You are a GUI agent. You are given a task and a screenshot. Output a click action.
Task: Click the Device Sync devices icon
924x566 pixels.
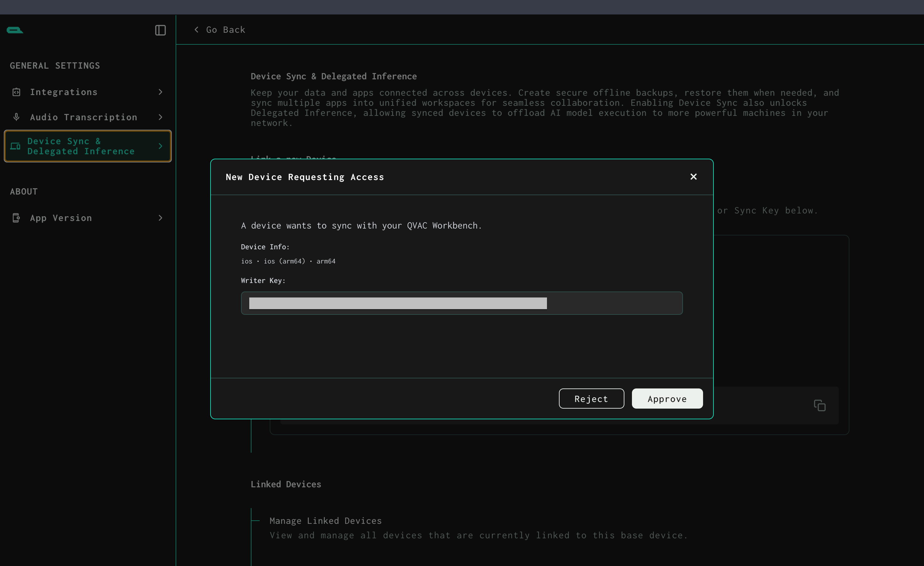click(x=15, y=146)
